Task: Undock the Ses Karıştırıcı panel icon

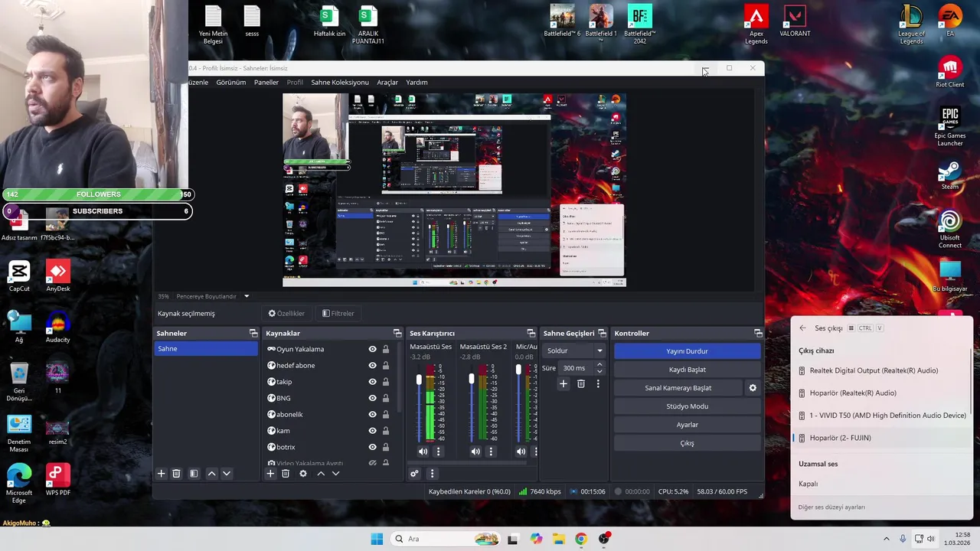Action: [531, 333]
